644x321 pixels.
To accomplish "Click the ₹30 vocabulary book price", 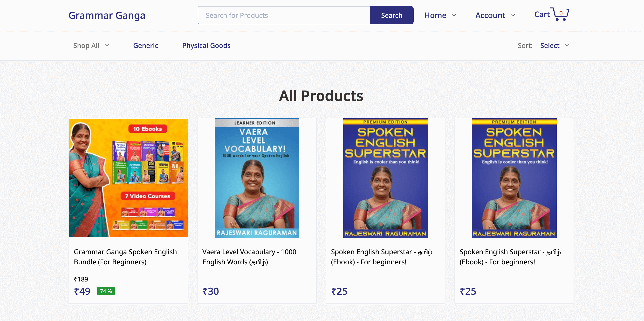I will (x=211, y=291).
